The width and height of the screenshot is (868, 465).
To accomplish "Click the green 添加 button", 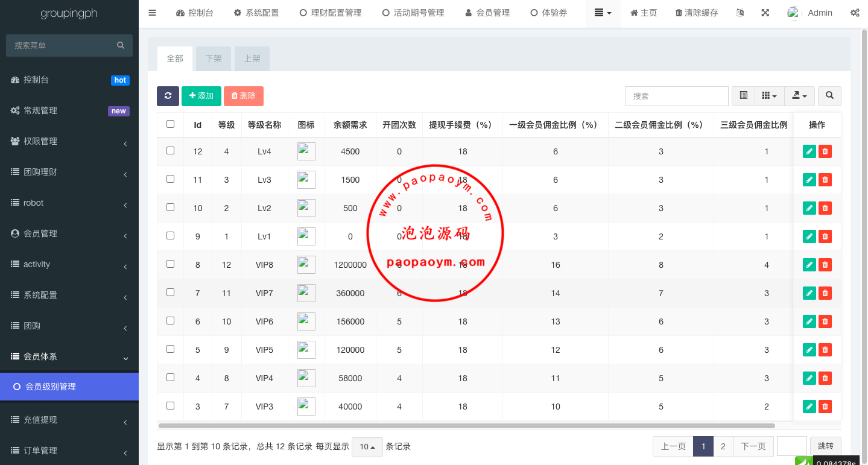I will pos(201,96).
